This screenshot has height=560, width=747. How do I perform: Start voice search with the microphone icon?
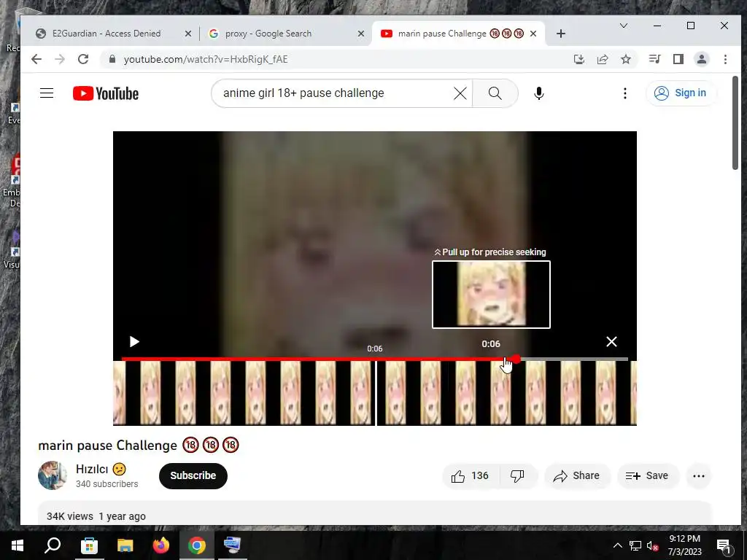point(539,93)
